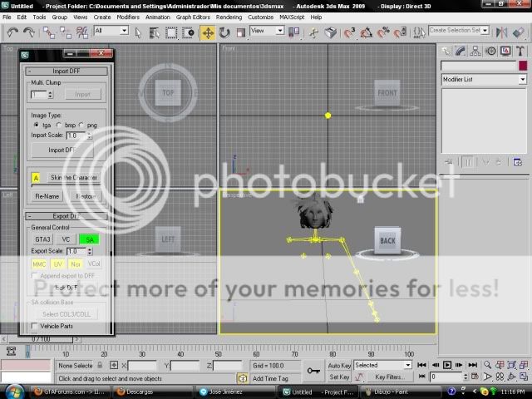Open the Modifier List dropdown
Viewport: 532px width, 399px height.
[483, 79]
